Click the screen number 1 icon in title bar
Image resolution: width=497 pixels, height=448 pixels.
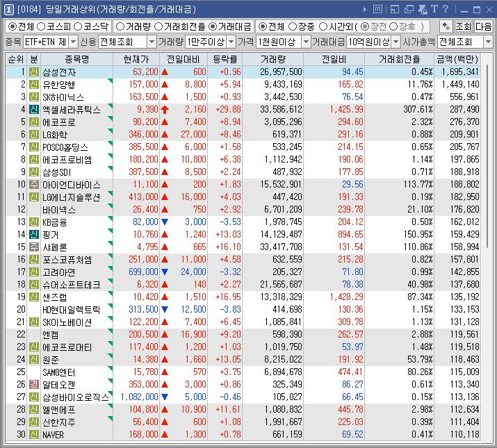pos(8,10)
